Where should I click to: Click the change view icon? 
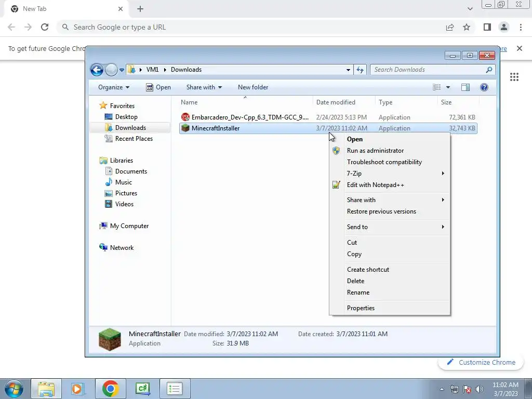pos(436,87)
